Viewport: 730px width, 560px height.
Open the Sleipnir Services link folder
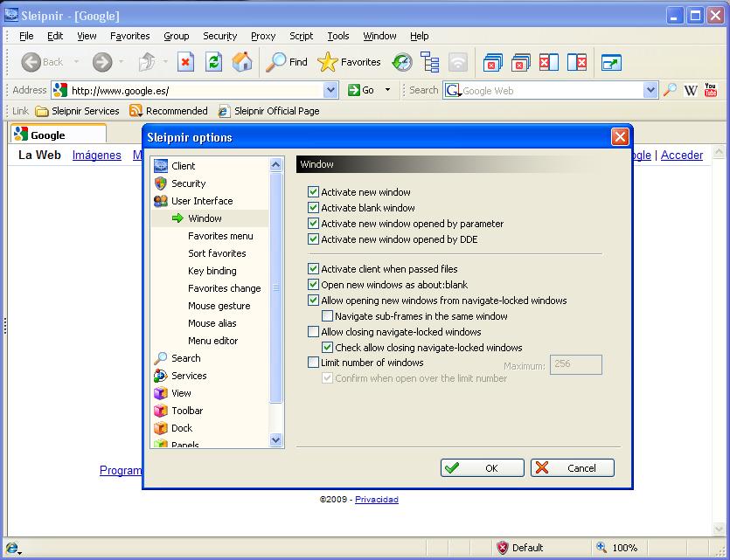[77, 111]
